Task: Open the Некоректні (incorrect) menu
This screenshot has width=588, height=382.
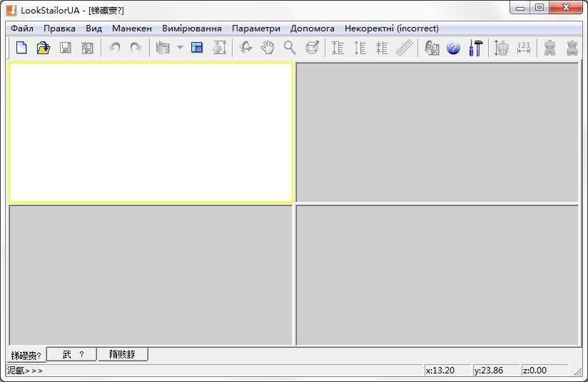Action: pos(391,29)
